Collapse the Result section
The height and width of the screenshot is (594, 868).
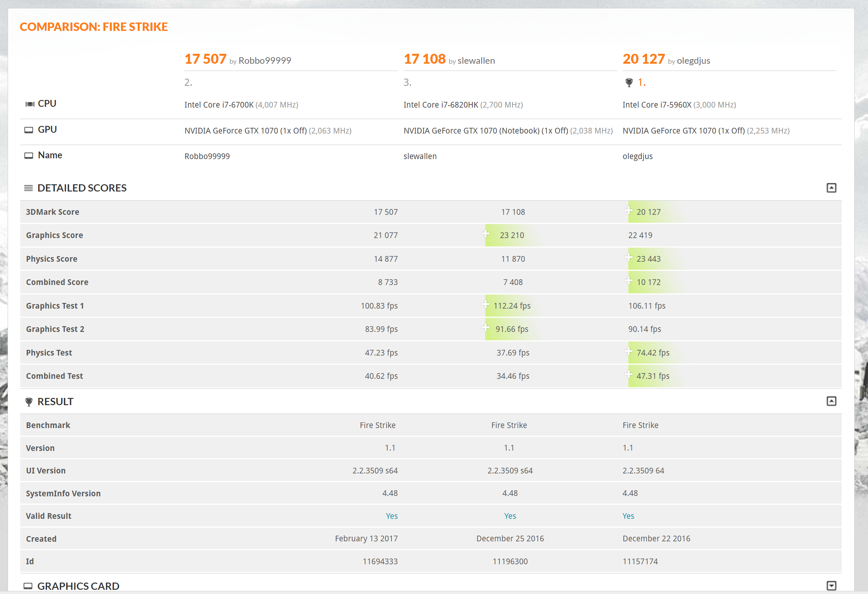coord(831,401)
